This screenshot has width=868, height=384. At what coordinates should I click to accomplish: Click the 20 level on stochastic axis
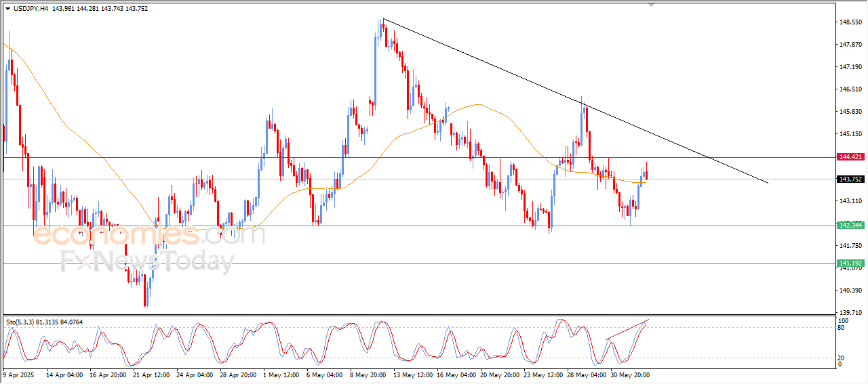842,358
